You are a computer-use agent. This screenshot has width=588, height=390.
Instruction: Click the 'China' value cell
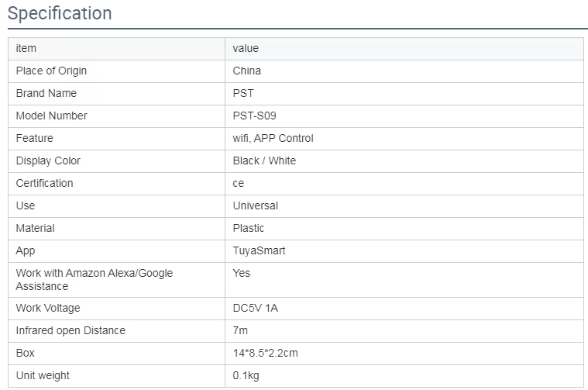246,71
